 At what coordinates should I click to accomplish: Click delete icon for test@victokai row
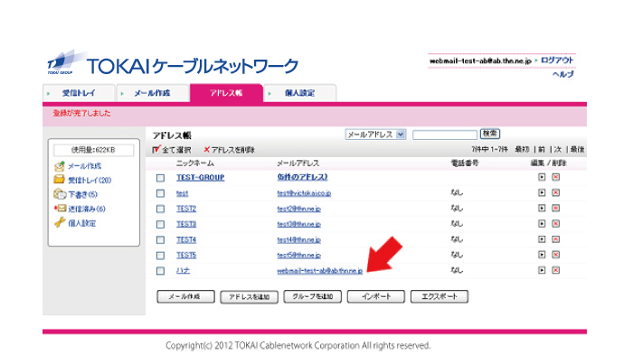556,192
